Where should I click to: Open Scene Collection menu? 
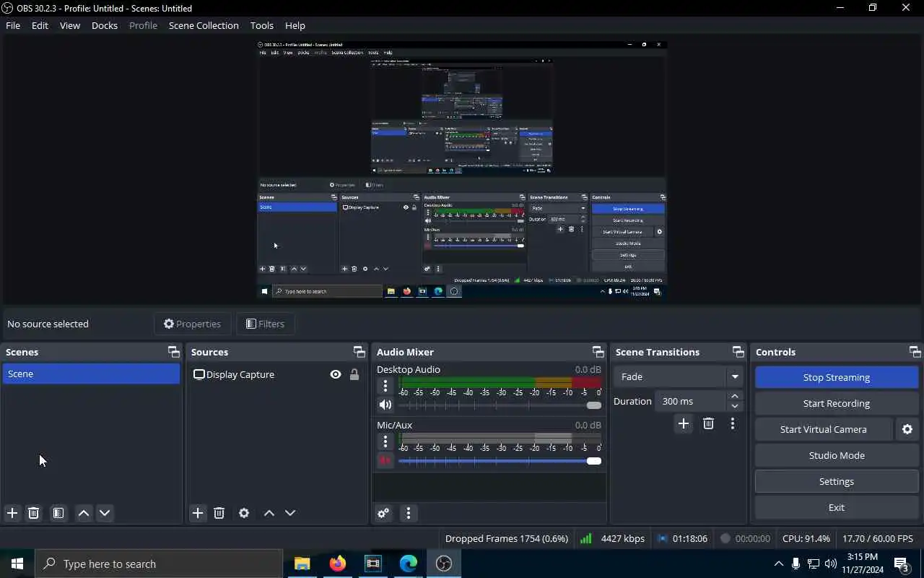point(204,25)
